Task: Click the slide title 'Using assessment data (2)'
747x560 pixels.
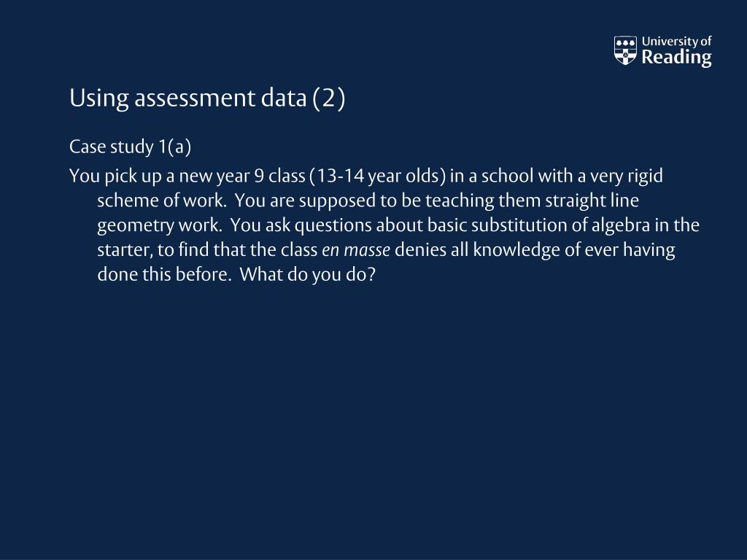Action: click(x=207, y=98)
